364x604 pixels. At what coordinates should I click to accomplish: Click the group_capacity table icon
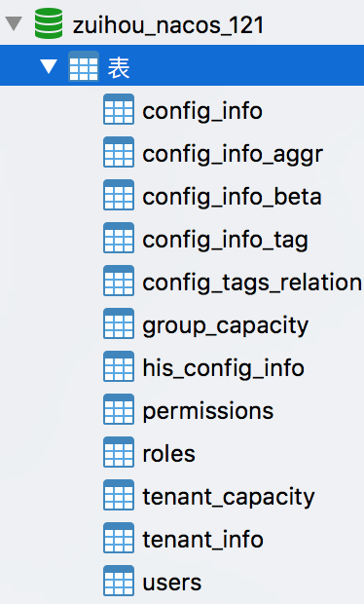(x=119, y=323)
